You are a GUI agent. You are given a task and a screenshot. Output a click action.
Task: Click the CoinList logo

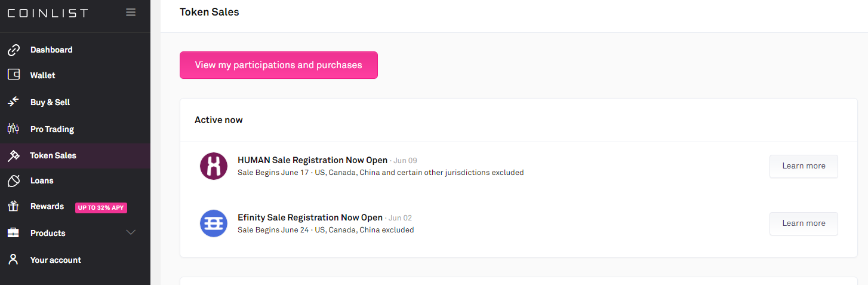coord(48,13)
